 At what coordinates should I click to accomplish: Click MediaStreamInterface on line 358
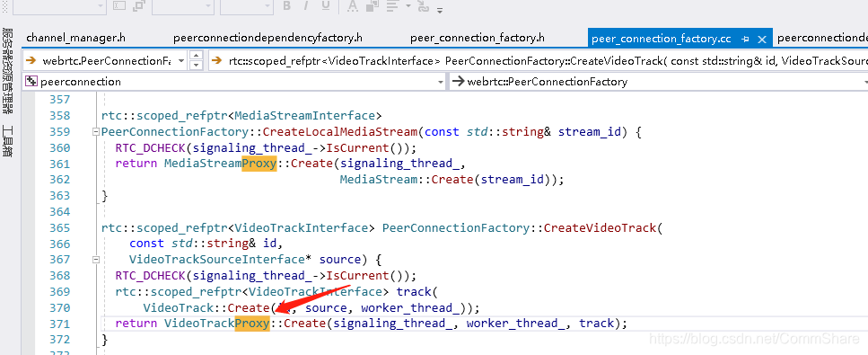point(304,116)
